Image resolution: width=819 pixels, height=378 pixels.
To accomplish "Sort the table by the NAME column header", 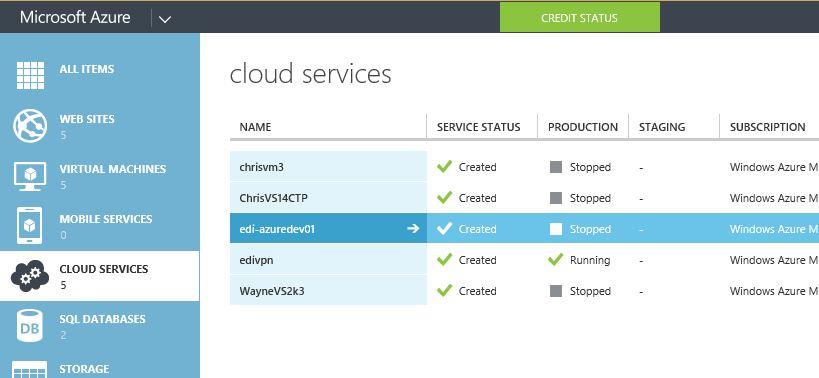I will 255,127.
